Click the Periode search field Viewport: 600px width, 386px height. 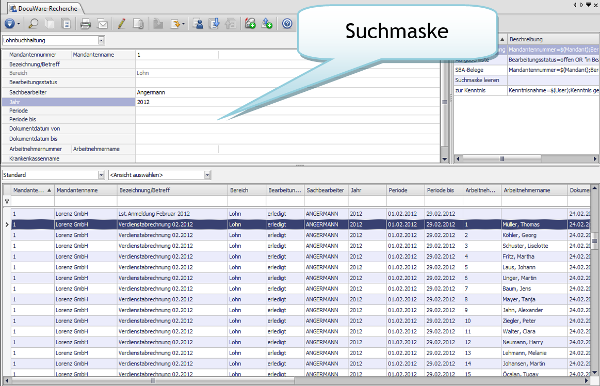[288, 111]
